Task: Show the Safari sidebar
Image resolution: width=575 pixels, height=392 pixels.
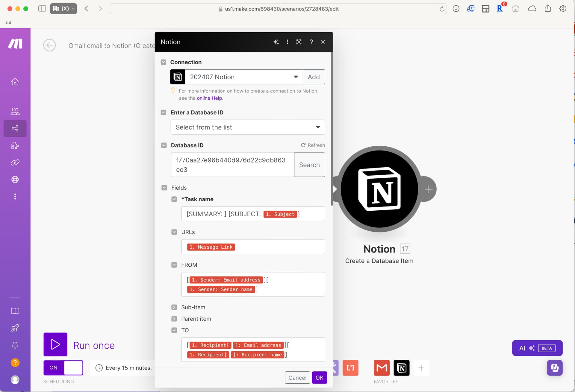Action: tap(42, 9)
